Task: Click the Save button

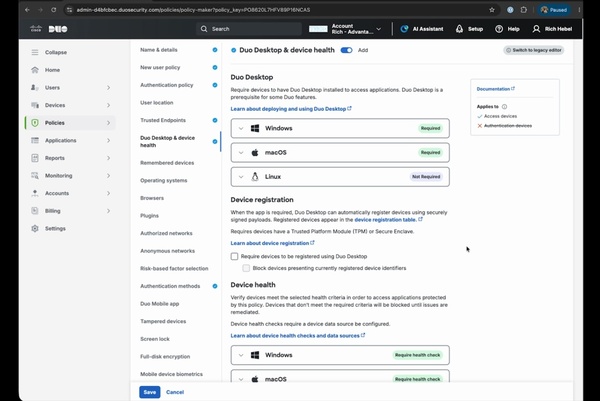Action: click(150, 392)
